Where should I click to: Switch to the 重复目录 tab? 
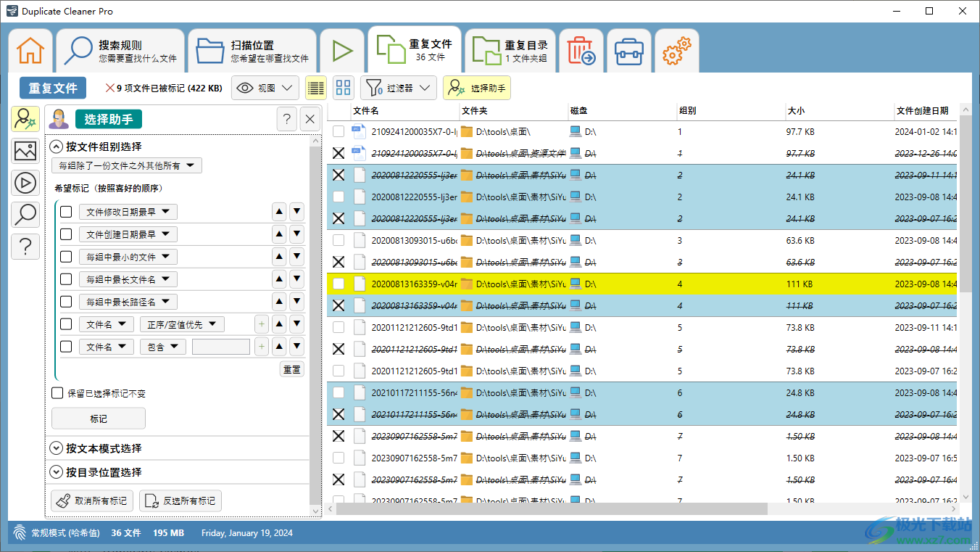pos(510,51)
